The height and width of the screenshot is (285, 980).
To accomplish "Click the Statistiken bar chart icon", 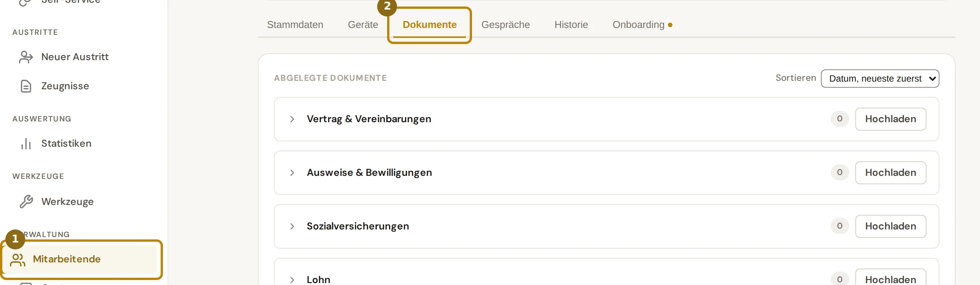I will click(x=26, y=144).
